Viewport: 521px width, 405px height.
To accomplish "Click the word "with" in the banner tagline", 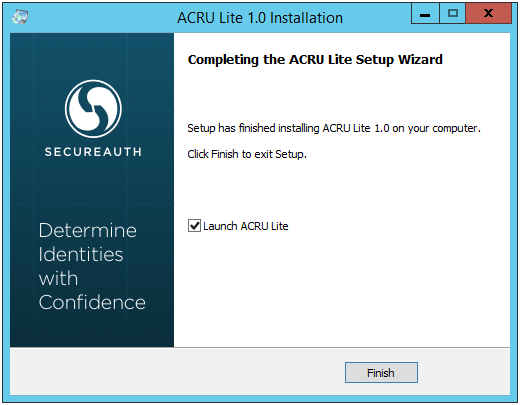I will pos(58,278).
